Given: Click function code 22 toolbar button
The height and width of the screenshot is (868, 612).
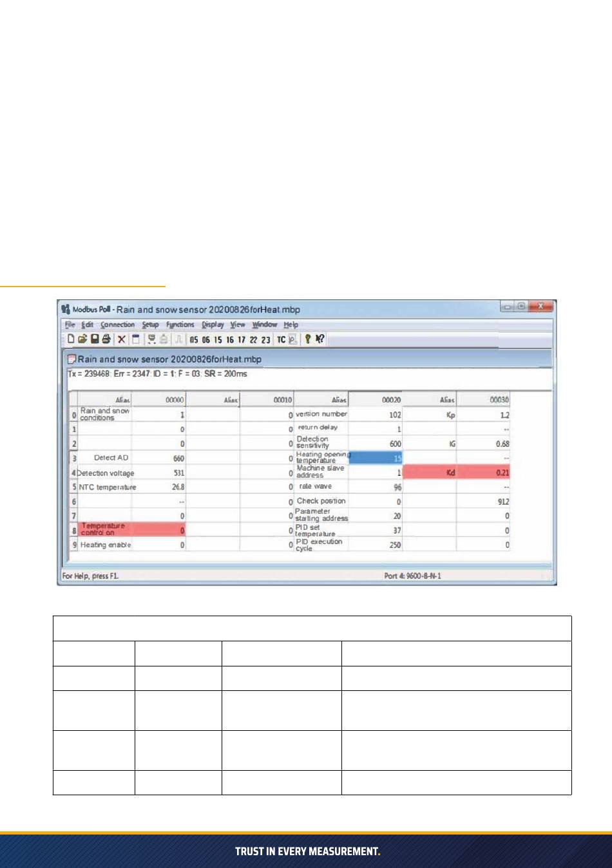Looking at the screenshot, I should tap(254, 340).
